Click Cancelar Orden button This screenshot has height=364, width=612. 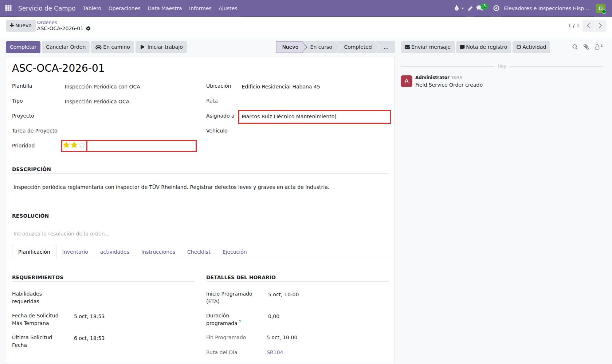[x=66, y=47]
